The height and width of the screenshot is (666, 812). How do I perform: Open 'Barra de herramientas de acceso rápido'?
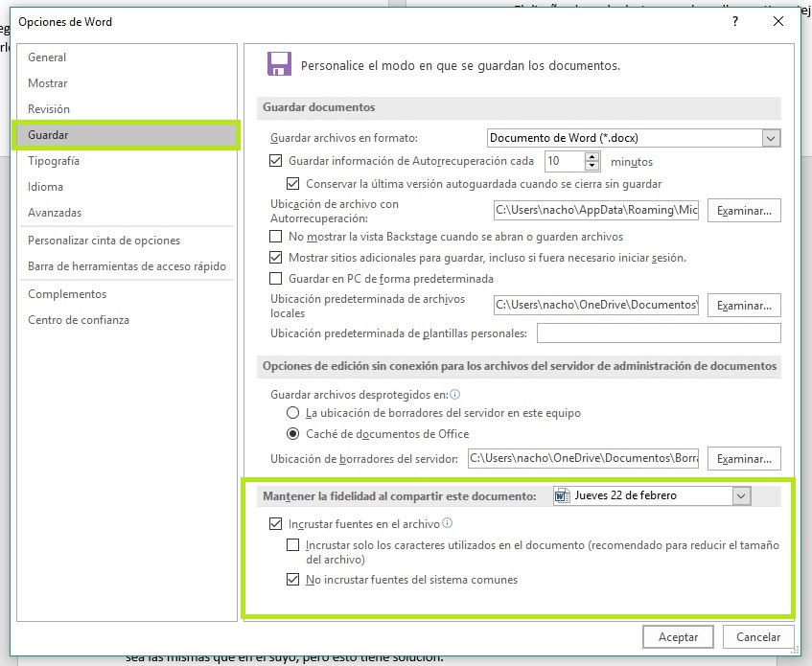[127, 266]
